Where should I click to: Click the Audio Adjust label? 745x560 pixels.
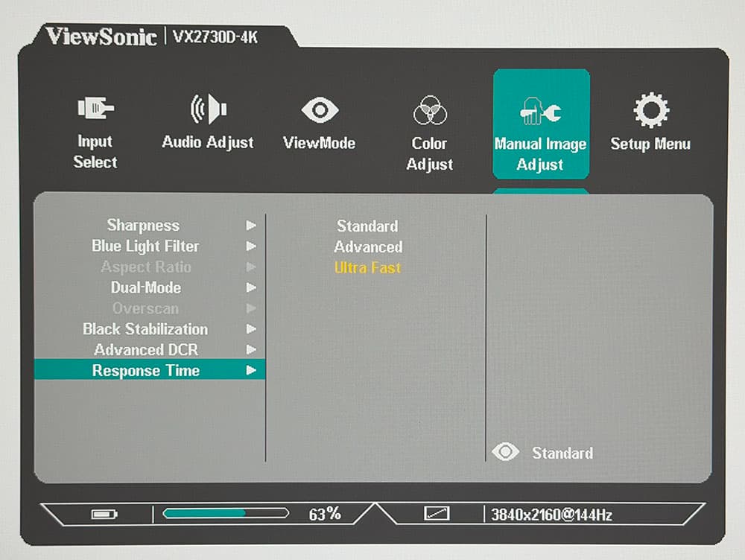pyautogui.click(x=208, y=142)
